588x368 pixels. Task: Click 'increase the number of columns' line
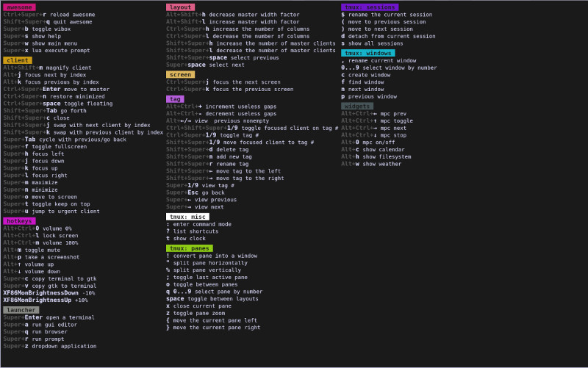click(237, 29)
